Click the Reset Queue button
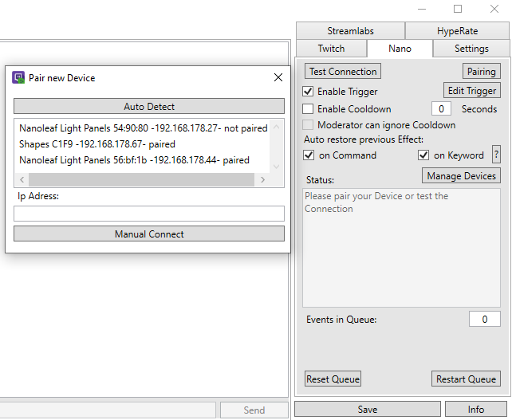Viewport: 512px width, 420px height. tap(333, 379)
